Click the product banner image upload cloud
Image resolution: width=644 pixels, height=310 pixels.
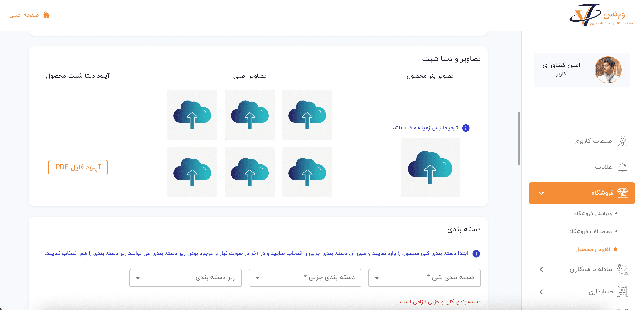point(430,168)
